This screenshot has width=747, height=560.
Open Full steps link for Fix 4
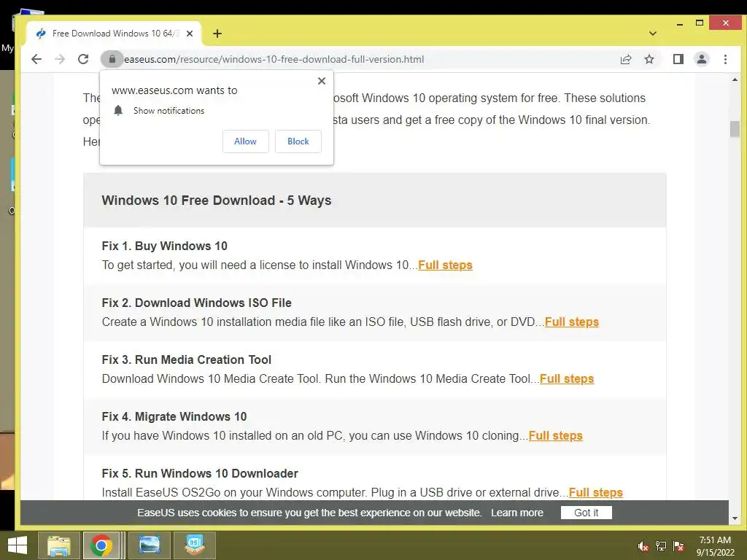pyautogui.click(x=555, y=436)
